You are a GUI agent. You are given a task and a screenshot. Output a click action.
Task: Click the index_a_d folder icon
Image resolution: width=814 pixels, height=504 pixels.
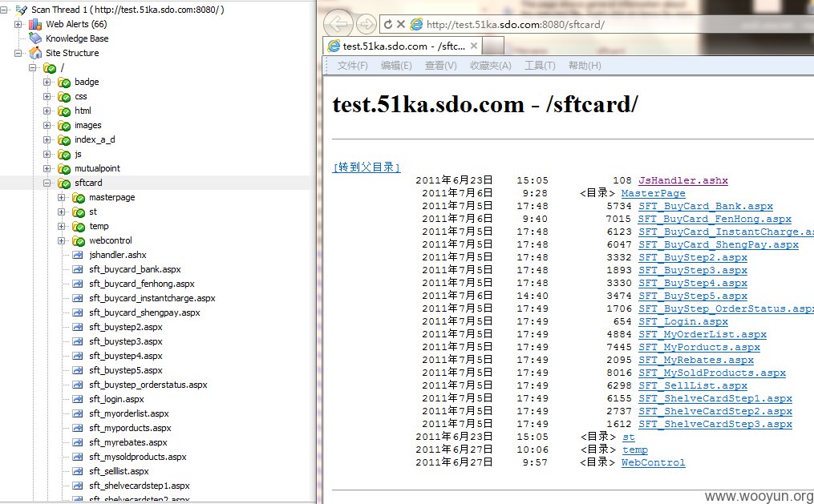[x=64, y=140]
